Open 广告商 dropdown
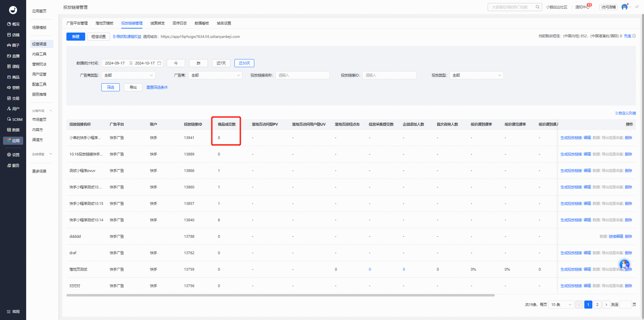 tap(215, 75)
